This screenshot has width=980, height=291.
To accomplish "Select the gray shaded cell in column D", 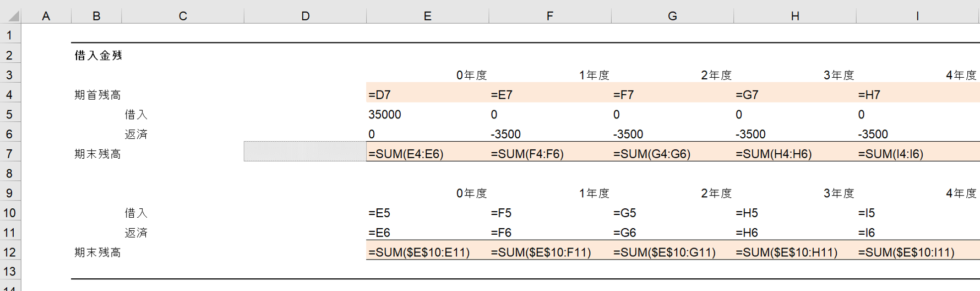I will click(x=305, y=152).
